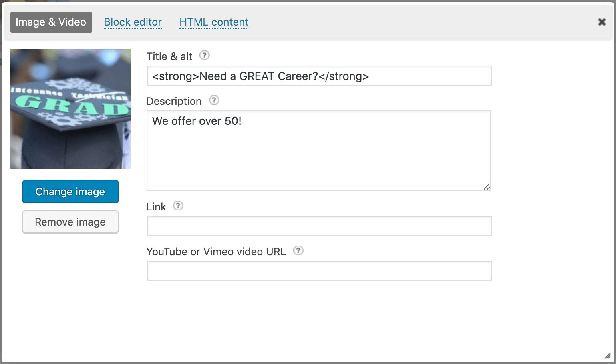Image resolution: width=616 pixels, height=364 pixels.
Task: Click the YouTube or Vimeo URL help icon
Action: click(298, 250)
